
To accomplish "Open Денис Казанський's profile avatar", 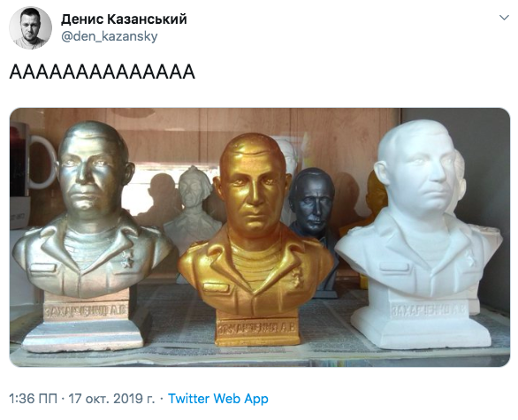I will pyautogui.click(x=30, y=28).
